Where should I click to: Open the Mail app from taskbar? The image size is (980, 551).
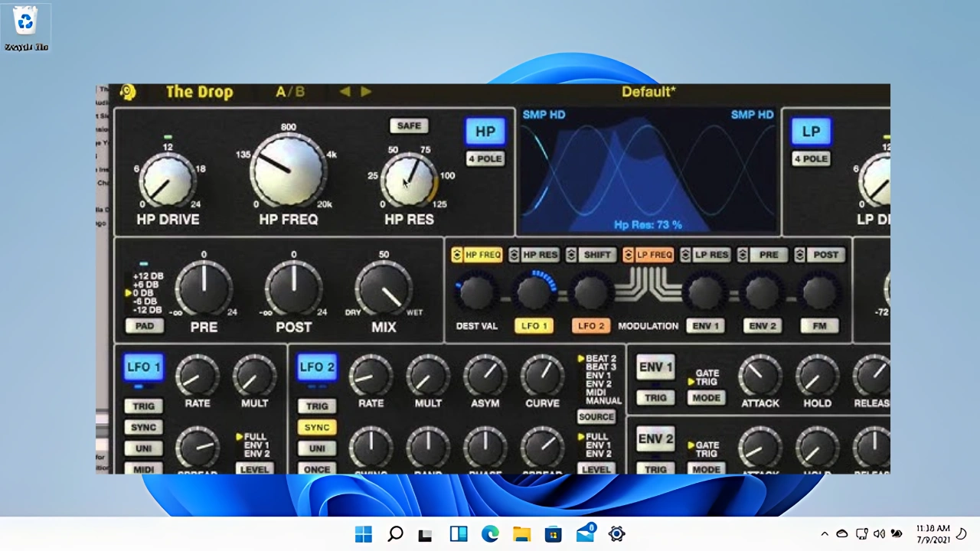click(586, 533)
